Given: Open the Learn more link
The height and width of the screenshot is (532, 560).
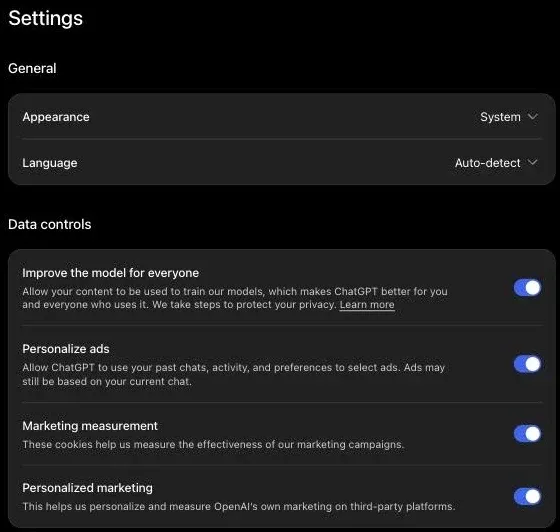Looking at the screenshot, I should pyautogui.click(x=367, y=305).
